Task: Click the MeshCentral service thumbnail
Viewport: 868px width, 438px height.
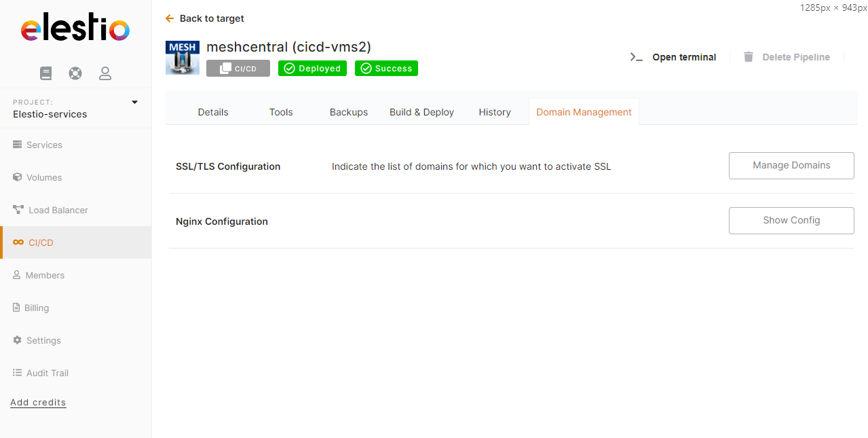Action: (x=182, y=58)
